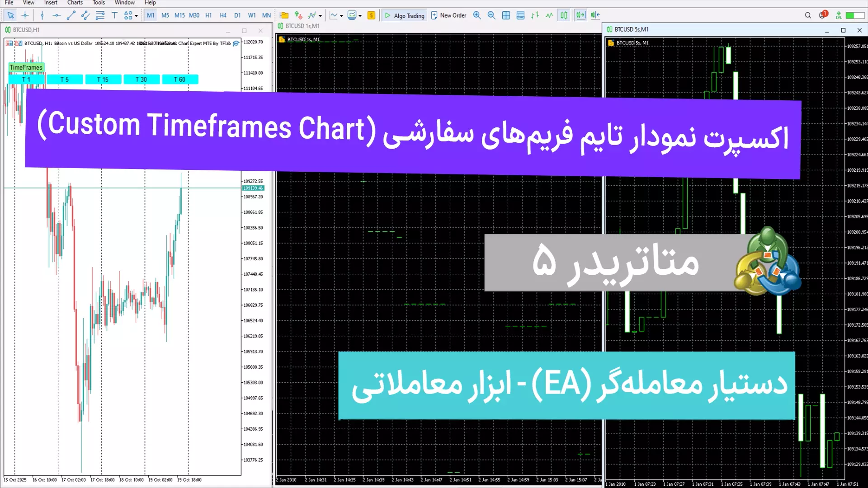868x488 pixels.
Task: Select the text label tool
Action: point(114,15)
